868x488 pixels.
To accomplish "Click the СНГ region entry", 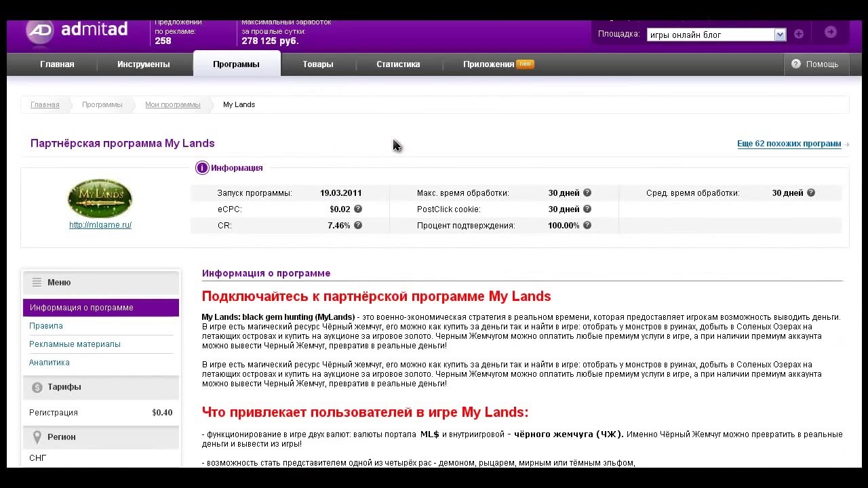I will pos(38,458).
